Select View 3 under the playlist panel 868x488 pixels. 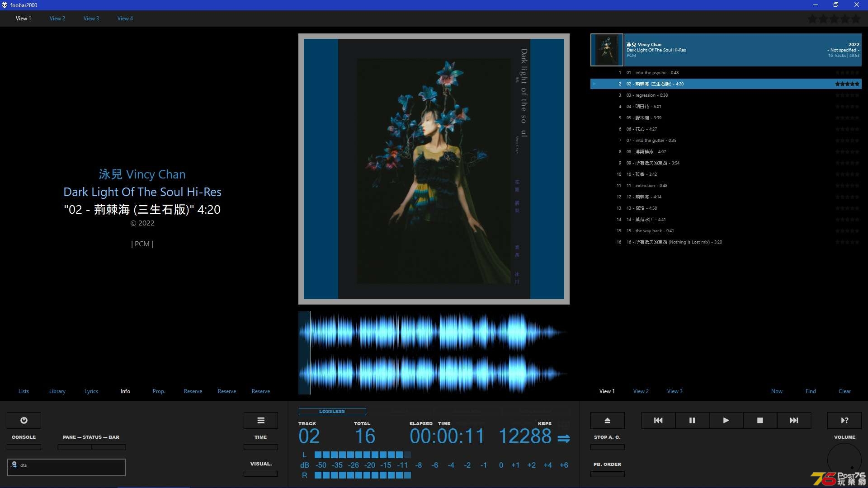(675, 391)
